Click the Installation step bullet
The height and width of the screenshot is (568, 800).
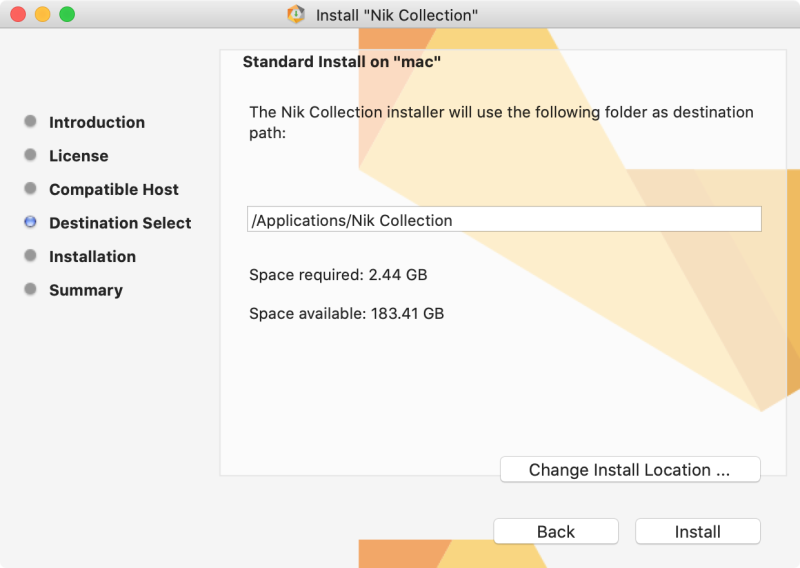click(30, 256)
